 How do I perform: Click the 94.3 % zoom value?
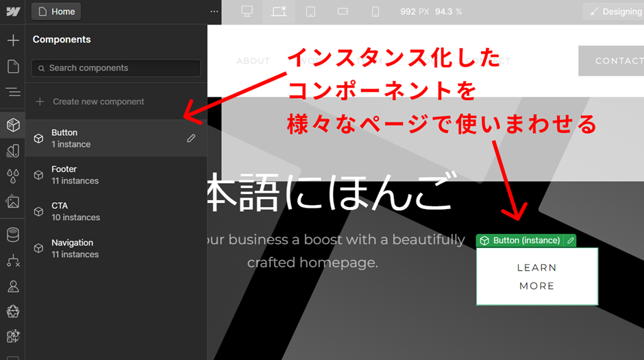(449, 12)
